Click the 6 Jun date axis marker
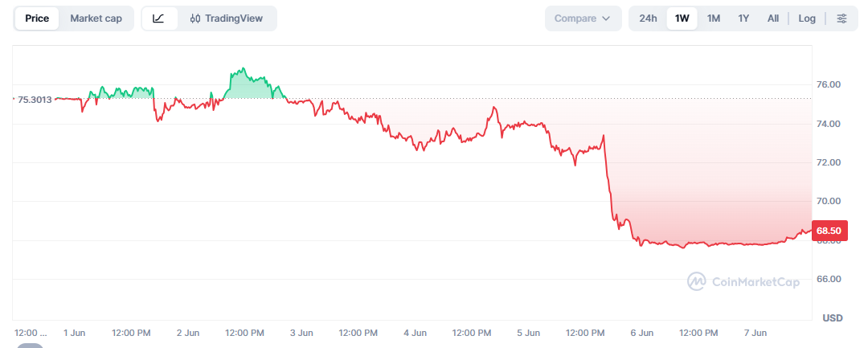This screenshot has width=868, height=348. click(x=642, y=333)
